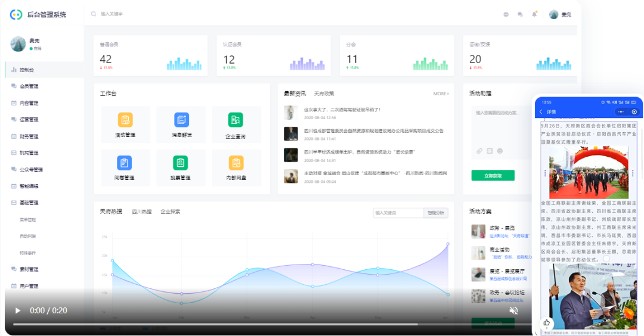Click the green 立即获取 button
This screenshot has height=336, width=644.
(x=493, y=175)
